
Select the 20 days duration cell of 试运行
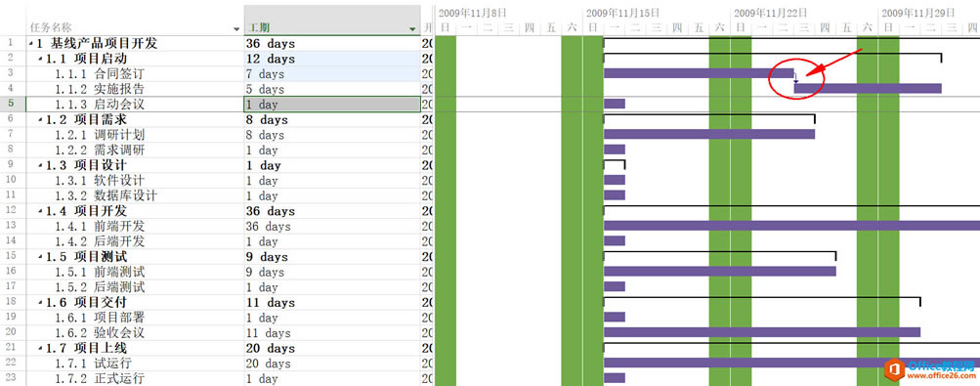[332, 364]
